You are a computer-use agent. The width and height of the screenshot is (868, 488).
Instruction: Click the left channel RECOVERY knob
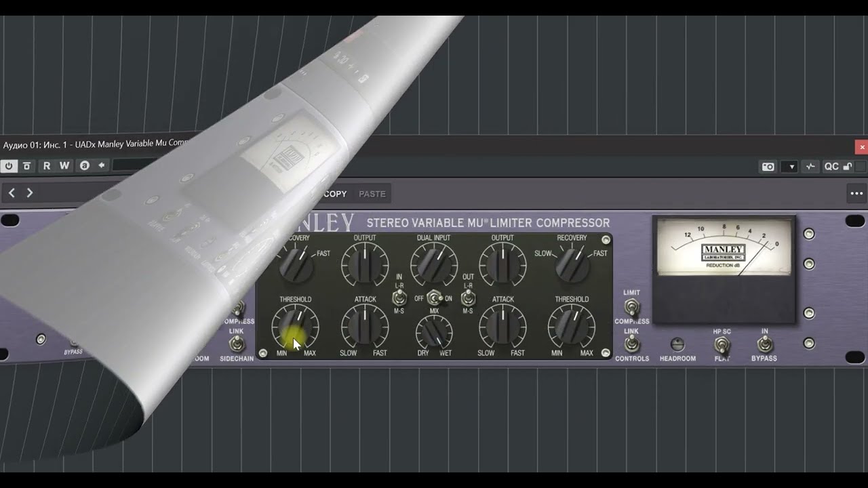tap(296, 264)
